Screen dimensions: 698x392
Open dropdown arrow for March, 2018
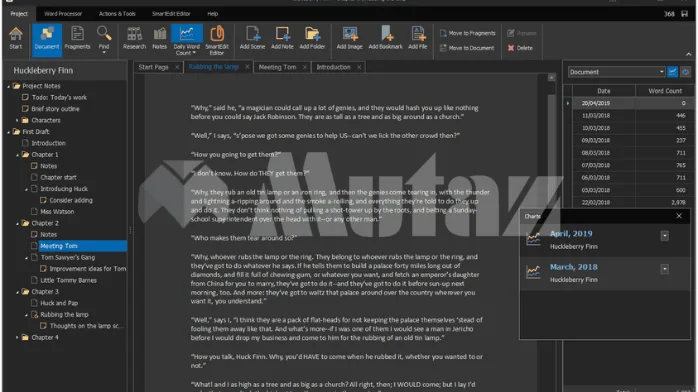point(665,269)
